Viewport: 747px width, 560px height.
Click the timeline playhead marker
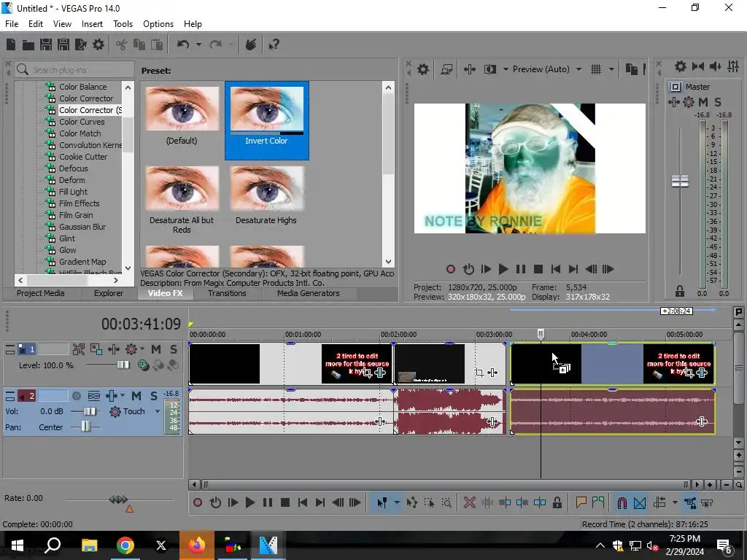tap(541, 334)
